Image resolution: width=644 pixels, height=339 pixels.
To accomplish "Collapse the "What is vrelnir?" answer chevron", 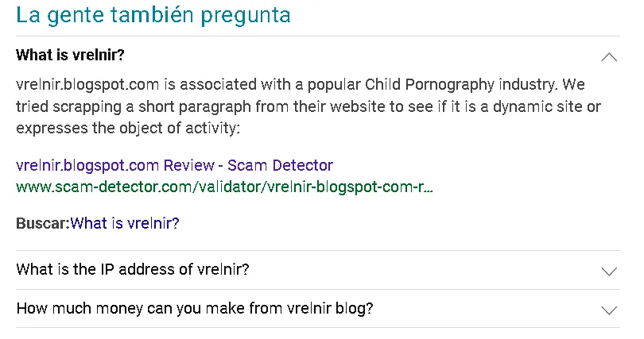I will [x=609, y=56].
